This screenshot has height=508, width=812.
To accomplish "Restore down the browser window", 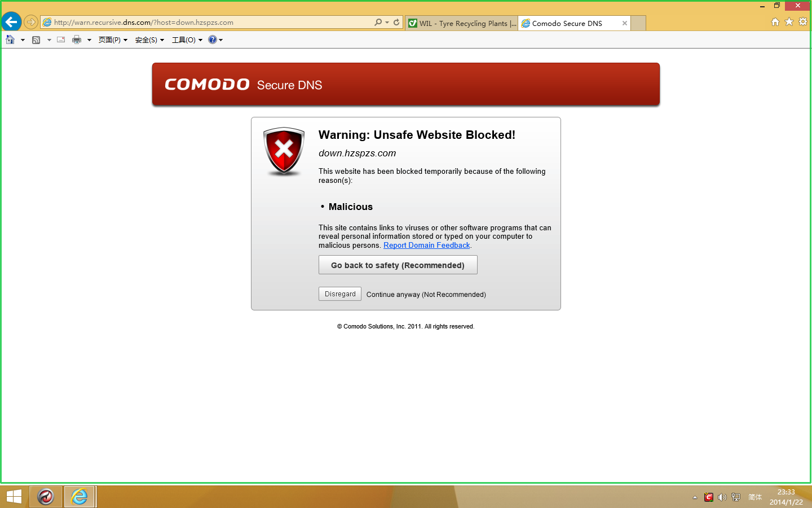I will [777, 6].
